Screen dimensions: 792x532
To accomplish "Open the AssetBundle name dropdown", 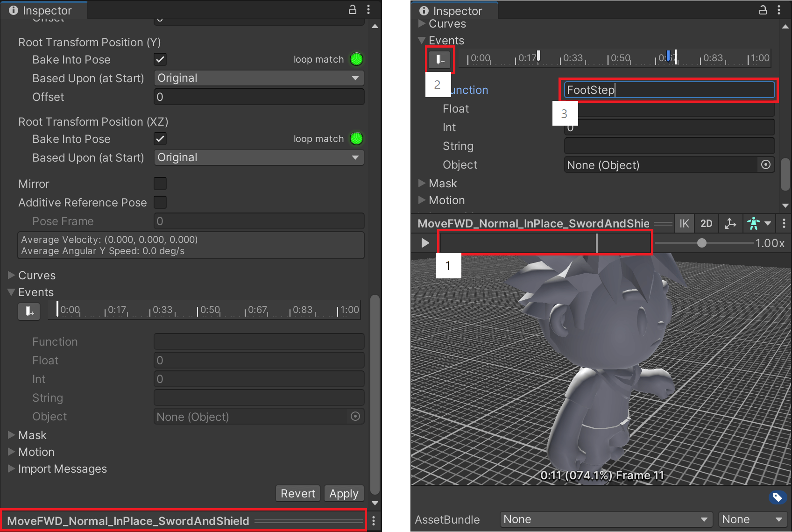I will 606,519.
